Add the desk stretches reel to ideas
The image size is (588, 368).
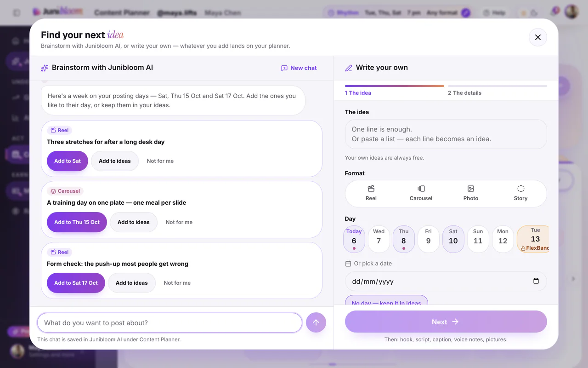click(x=115, y=161)
